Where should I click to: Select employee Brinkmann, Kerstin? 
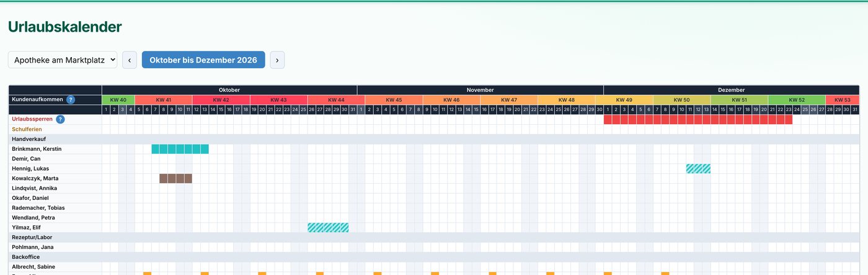point(37,149)
